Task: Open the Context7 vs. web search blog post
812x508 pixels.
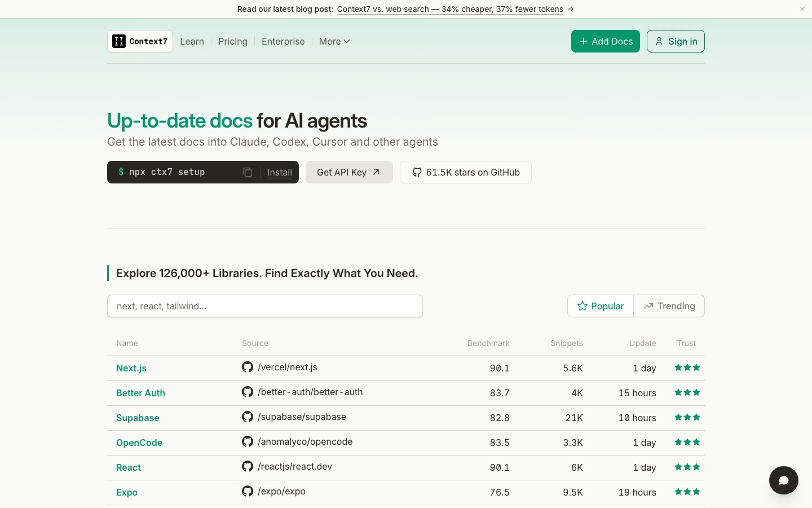Action: click(450, 9)
